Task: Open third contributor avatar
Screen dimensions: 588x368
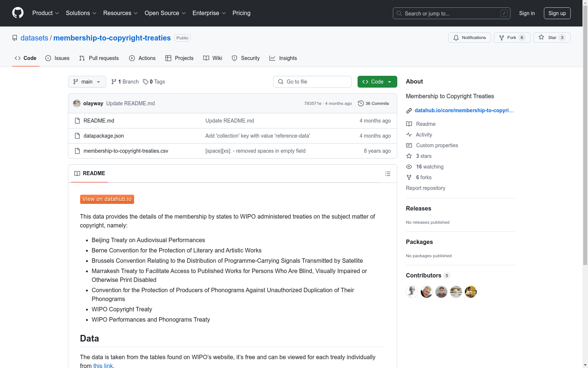Action: click(441, 292)
